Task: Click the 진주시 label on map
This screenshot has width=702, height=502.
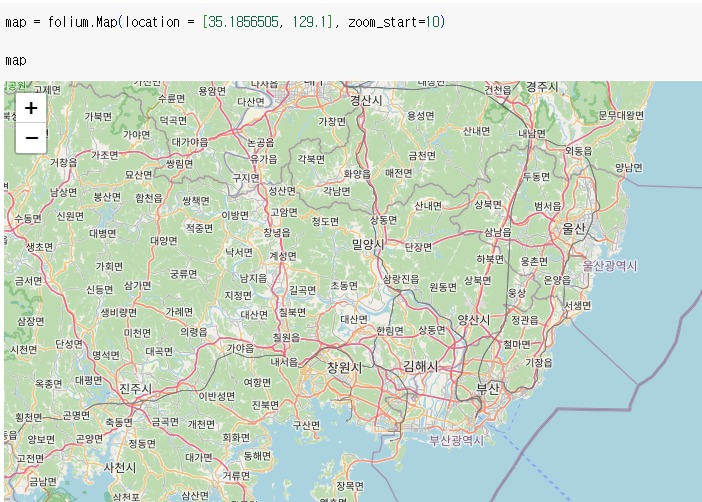Action: point(135,388)
